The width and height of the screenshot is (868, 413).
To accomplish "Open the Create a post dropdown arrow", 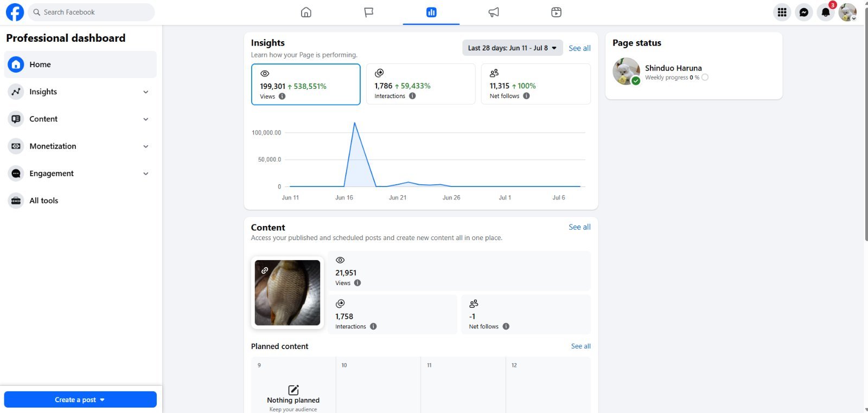I will [x=102, y=400].
